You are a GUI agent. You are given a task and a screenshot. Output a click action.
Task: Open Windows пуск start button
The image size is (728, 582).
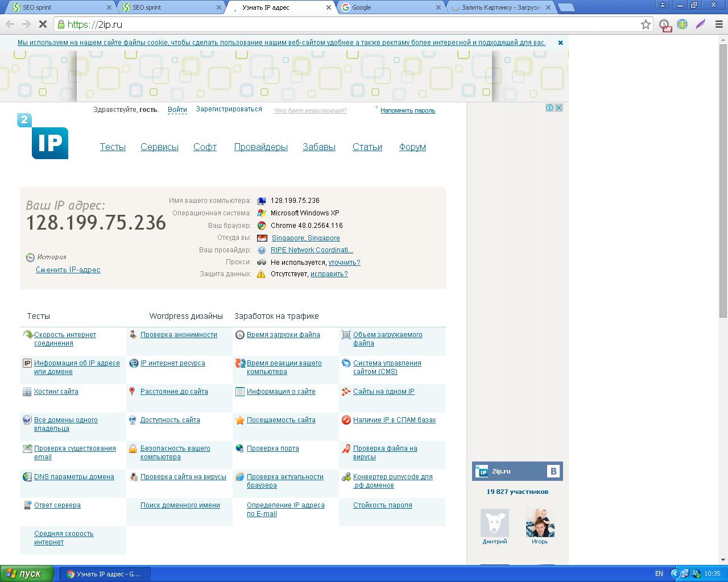27,573
